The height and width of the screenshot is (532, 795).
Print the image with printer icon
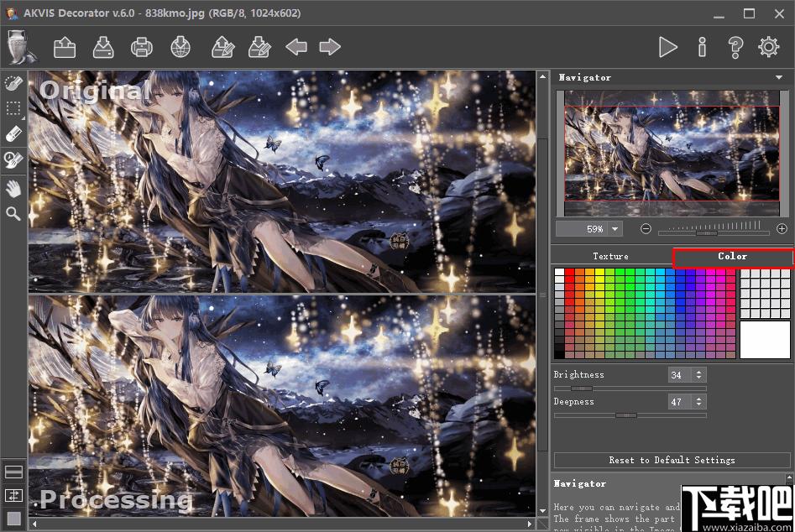(142, 47)
